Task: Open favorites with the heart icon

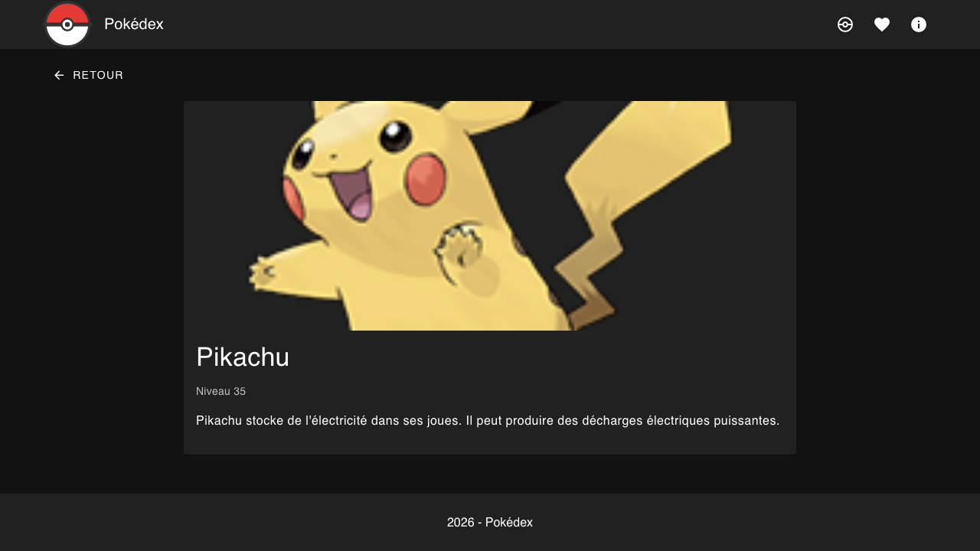Action: (882, 24)
